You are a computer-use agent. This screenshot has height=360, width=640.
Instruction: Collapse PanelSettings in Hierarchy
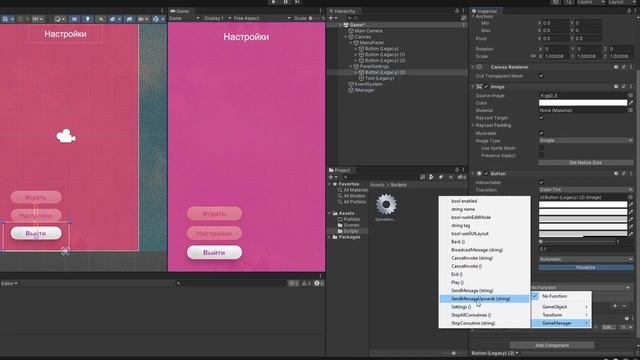(351, 66)
